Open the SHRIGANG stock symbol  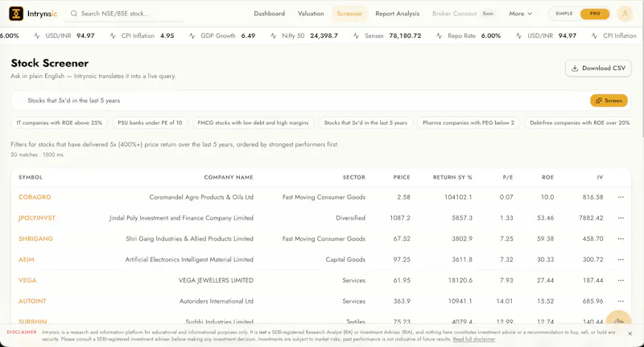(x=35, y=238)
